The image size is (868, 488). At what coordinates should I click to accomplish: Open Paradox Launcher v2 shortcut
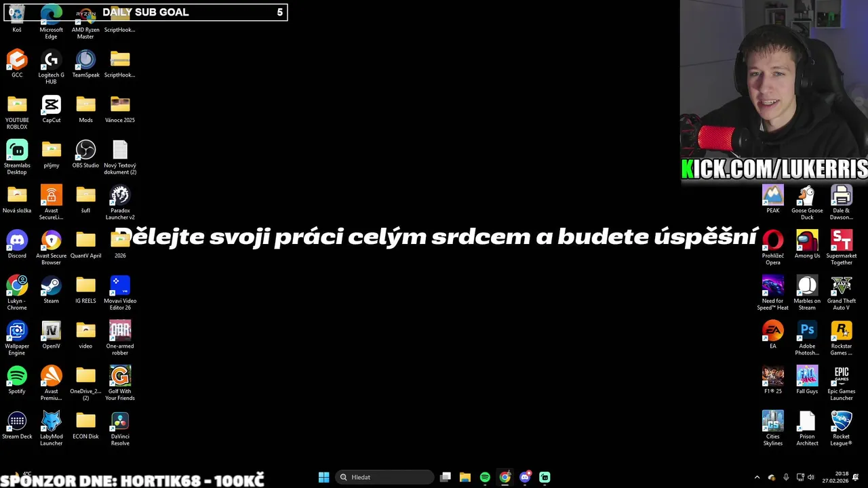pyautogui.click(x=120, y=203)
